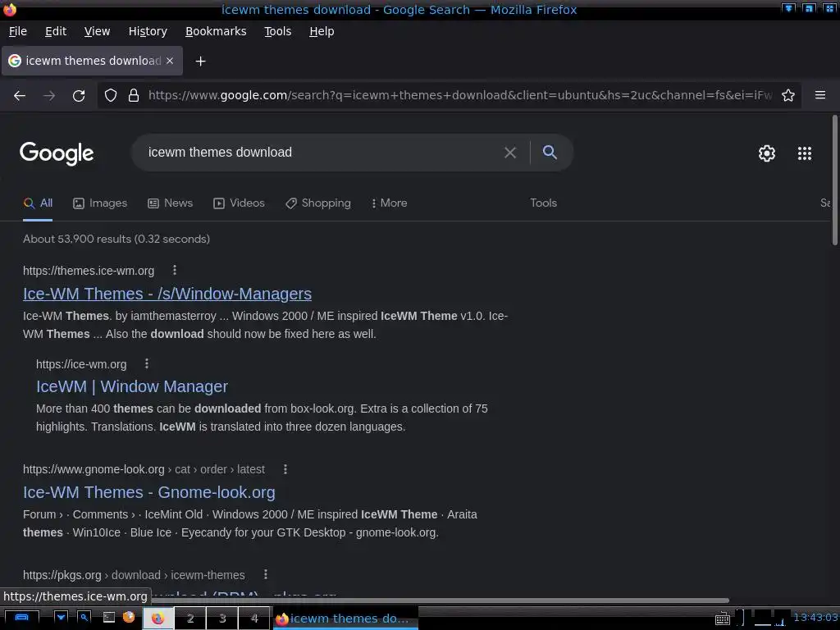Select the Firefox taskbar window entry

point(345,619)
